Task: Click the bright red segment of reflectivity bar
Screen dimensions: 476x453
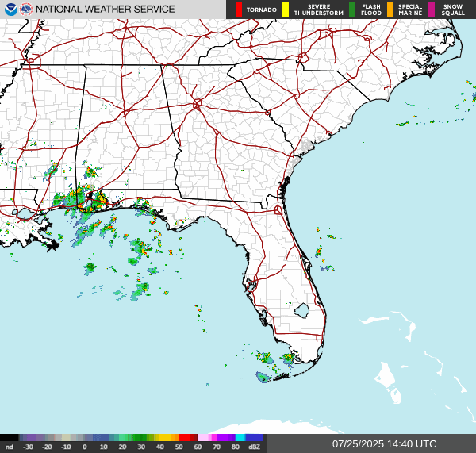Action: 184,437
